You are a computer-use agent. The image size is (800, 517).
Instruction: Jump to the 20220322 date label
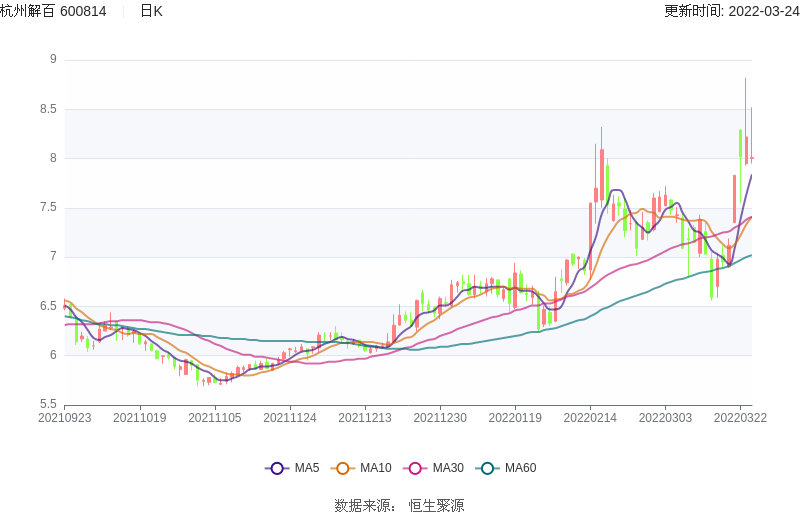(740, 418)
